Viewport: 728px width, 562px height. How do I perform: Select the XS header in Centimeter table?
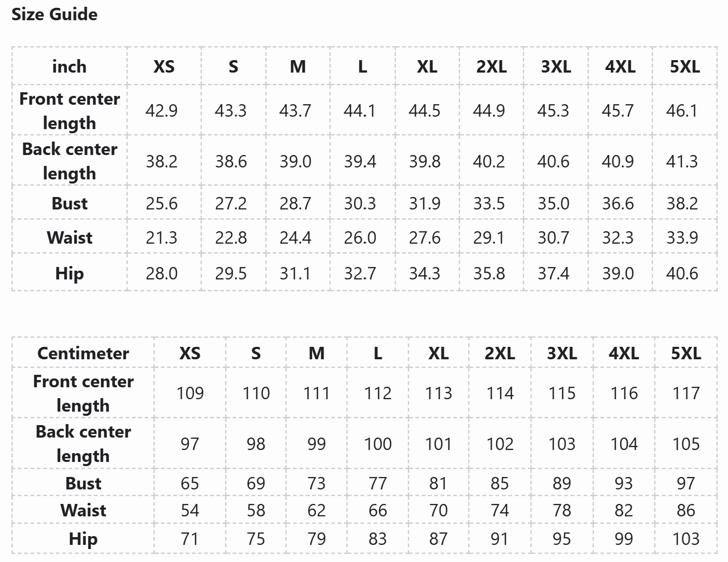[x=190, y=353]
